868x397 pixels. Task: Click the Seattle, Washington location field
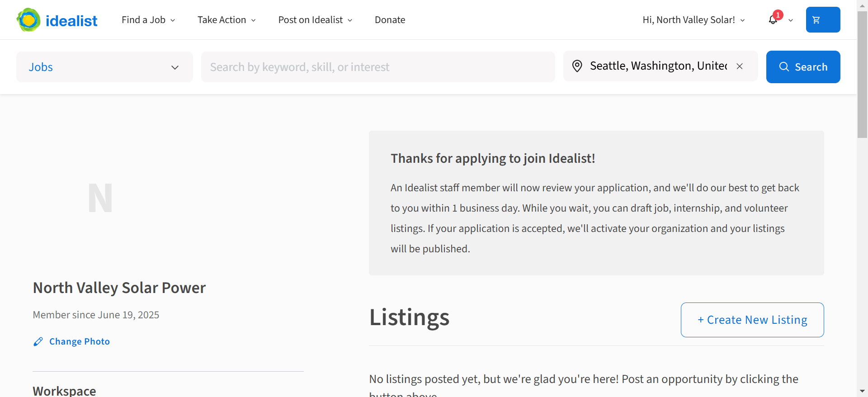point(658,66)
